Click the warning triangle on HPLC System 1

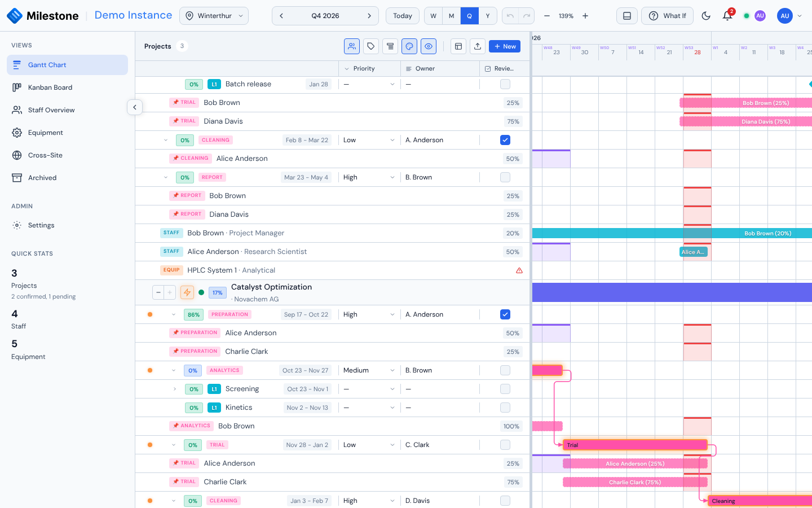pos(519,270)
